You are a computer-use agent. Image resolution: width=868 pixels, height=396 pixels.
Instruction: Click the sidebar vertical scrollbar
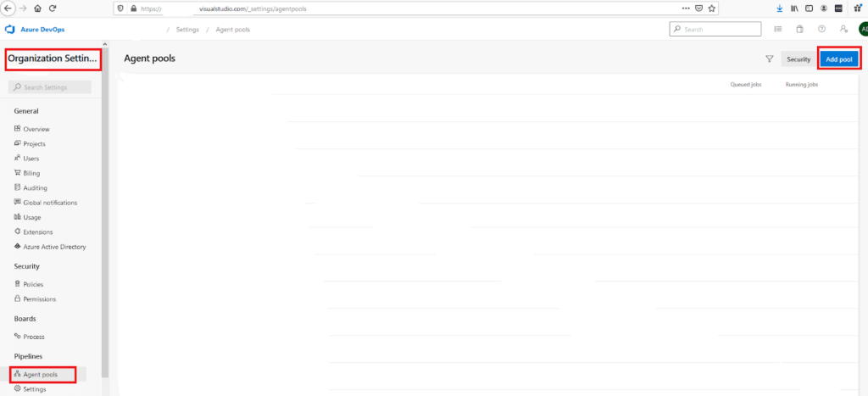pos(105,213)
